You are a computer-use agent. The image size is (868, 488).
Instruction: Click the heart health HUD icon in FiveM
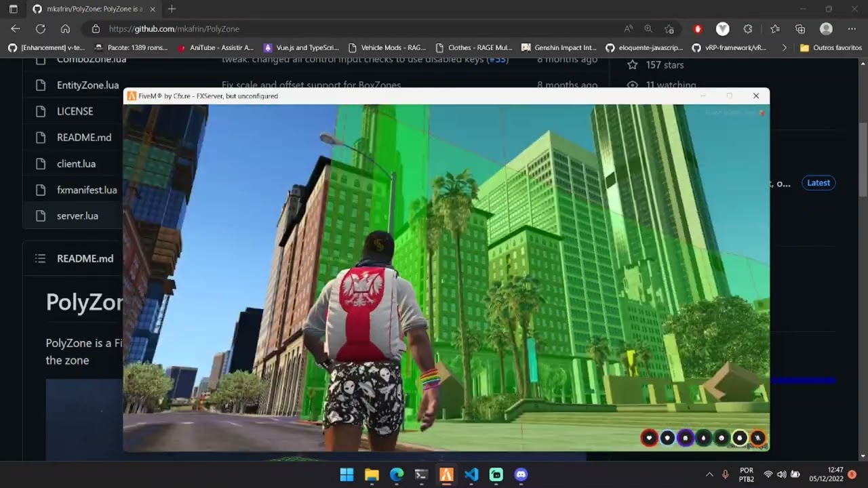coord(649,438)
